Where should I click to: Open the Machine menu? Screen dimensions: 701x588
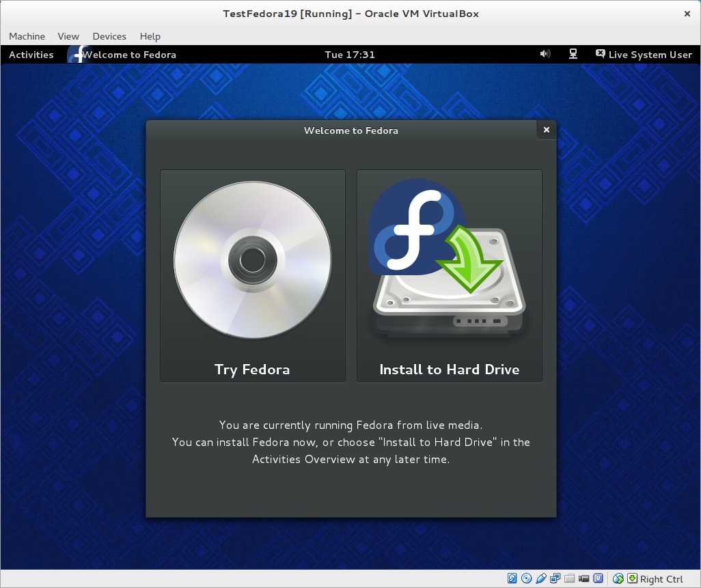[x=27, y=36]
